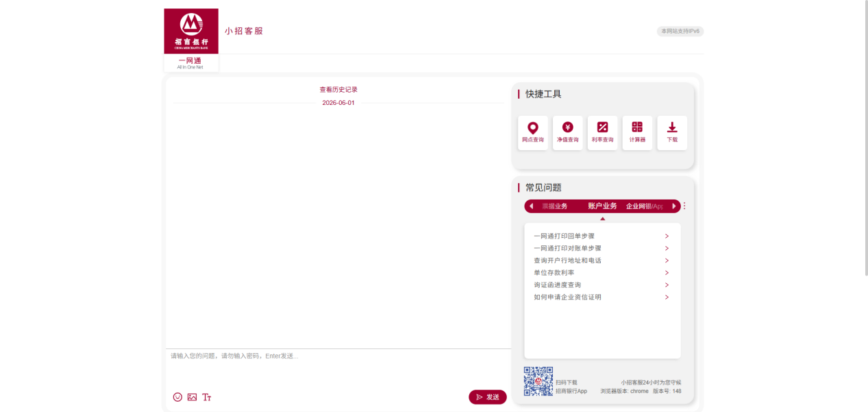Click the 常见问题 section heading
Viewport: 868px width, 412px height.
tap(543, 188)
